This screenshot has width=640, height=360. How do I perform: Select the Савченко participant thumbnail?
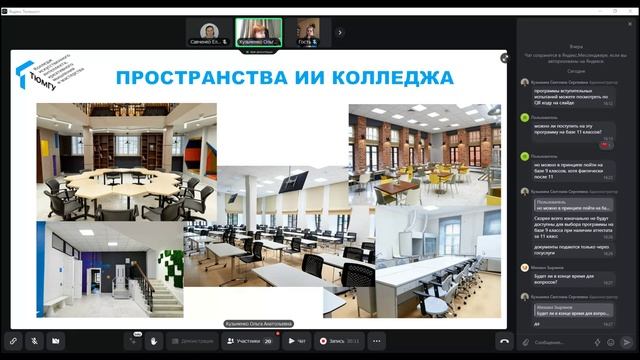[209, 32]
